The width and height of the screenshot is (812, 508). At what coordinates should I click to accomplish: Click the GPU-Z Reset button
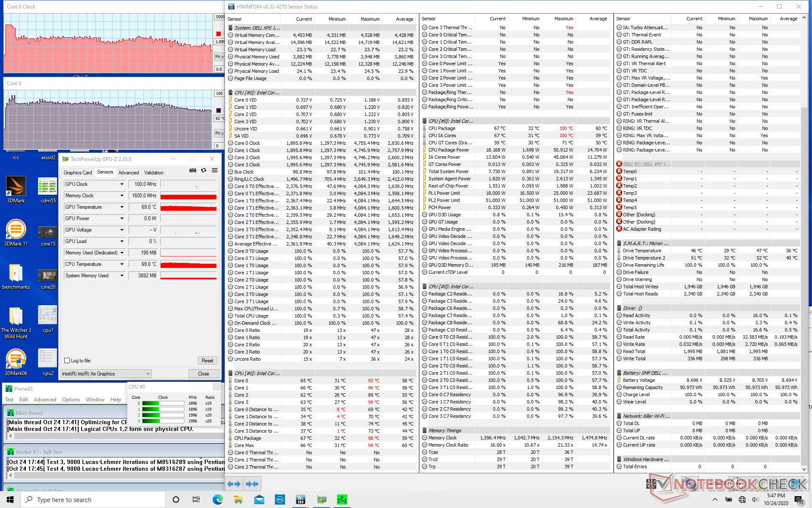[x=207, y=361]
